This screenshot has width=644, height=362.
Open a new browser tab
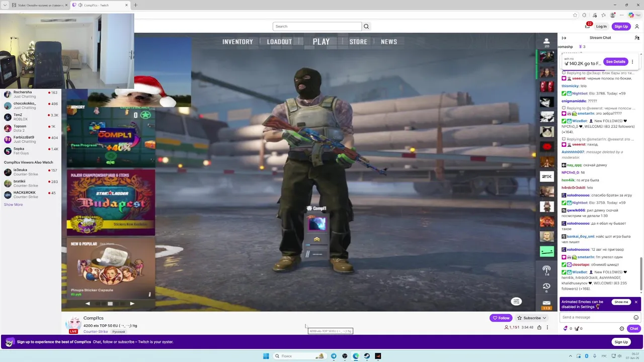tap(135, 5)
